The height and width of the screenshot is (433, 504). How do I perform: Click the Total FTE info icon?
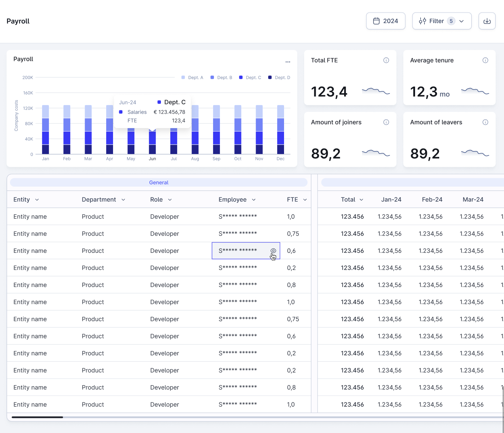[x=386, y=60]
